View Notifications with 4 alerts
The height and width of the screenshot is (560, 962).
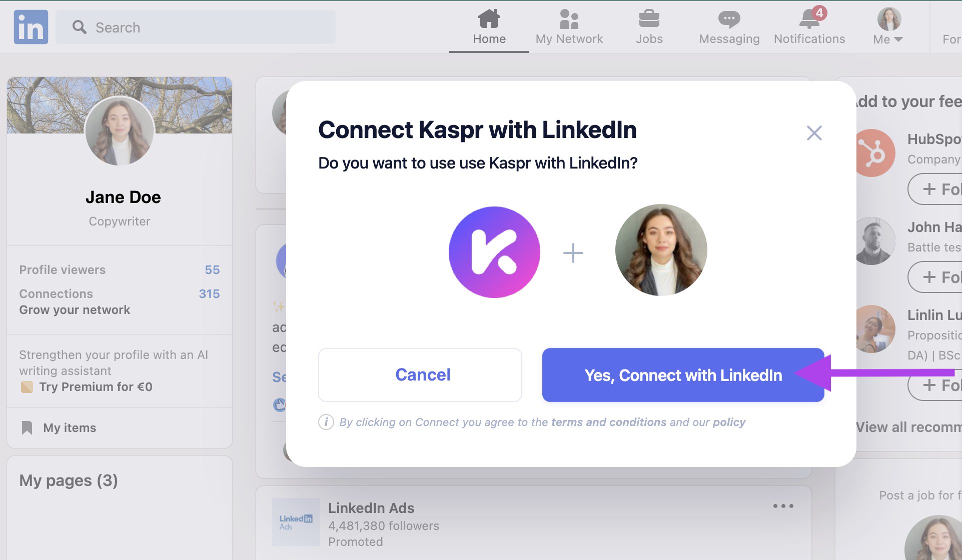tap(809, 27)
